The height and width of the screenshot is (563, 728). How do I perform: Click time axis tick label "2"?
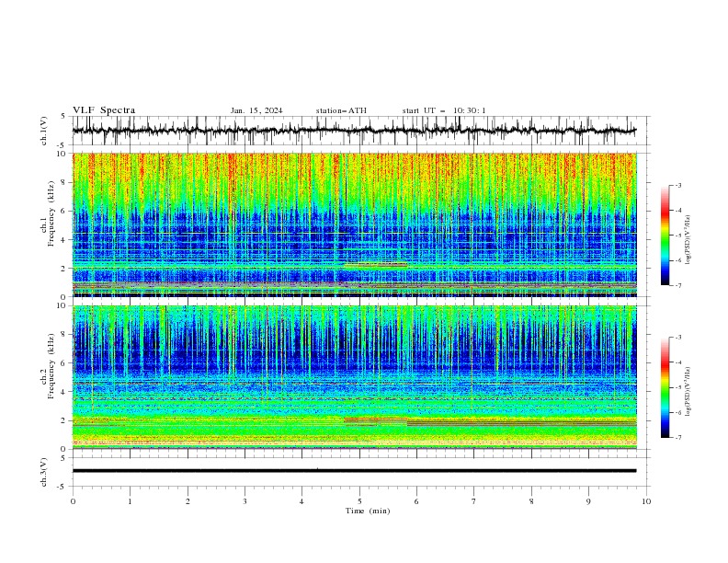(188, 501)
